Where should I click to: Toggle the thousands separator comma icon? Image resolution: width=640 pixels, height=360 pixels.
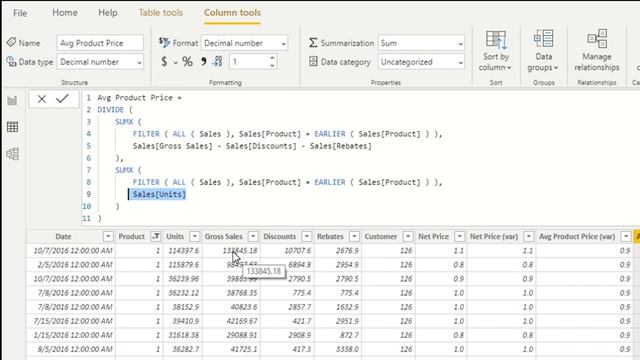click(x=203, y=62)
